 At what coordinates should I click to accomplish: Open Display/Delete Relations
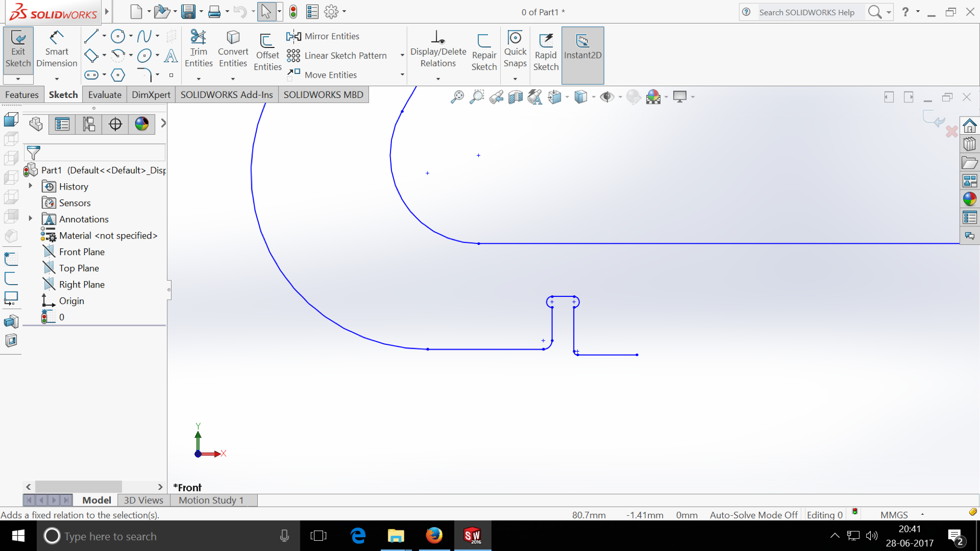click(438, 49)
